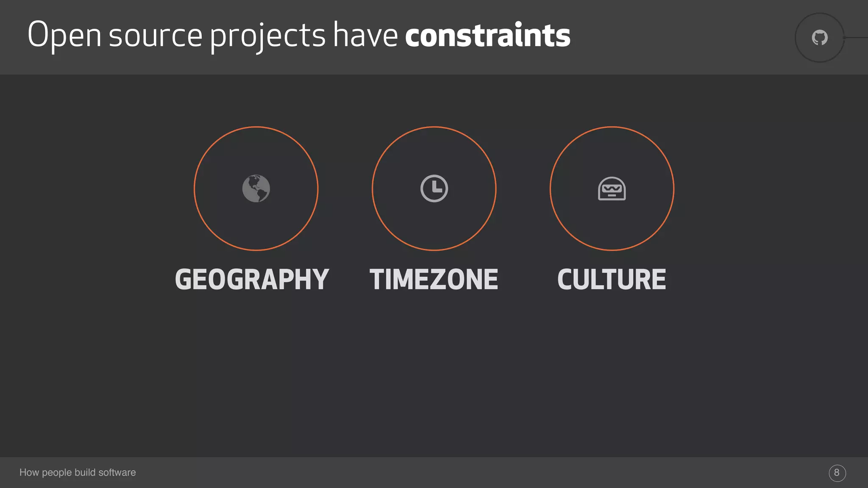Click the bold word constraints
The width and height of the screenshot is (868, 488).
tap(487, 36)
